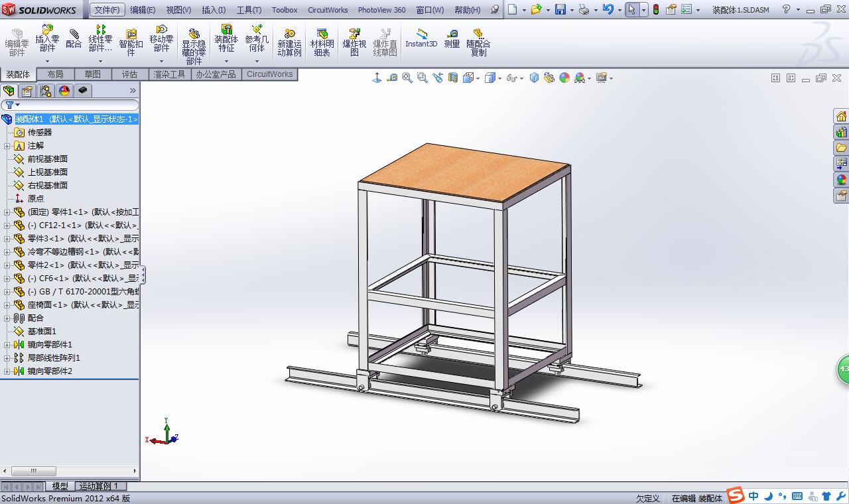
Task: Select the 传感器 sensors item
Action: click(39, 133)
